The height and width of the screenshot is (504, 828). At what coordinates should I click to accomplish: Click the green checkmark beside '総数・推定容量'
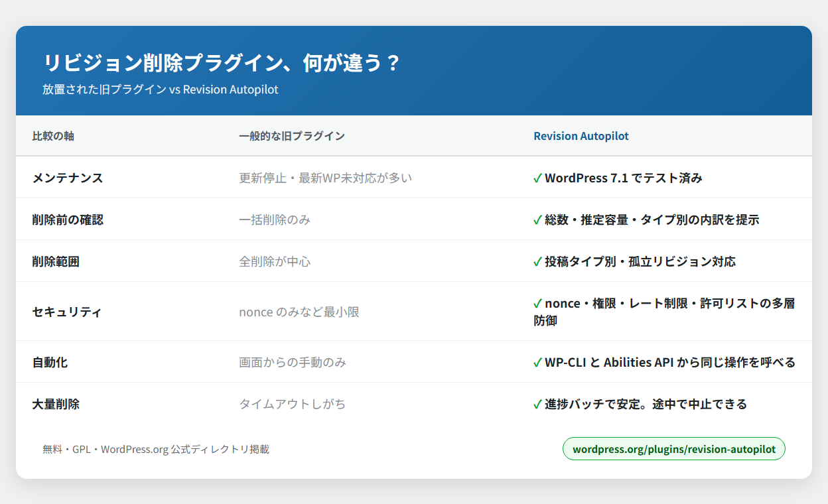tap(538, 220)
